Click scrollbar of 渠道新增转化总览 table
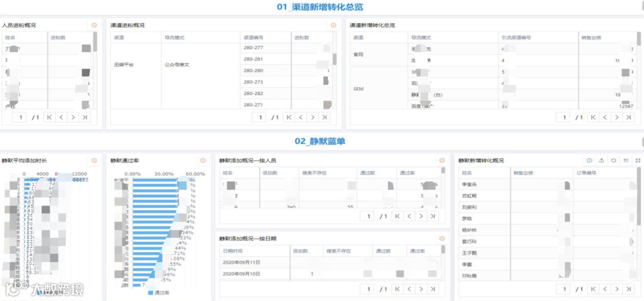 (x=639, y=39)
